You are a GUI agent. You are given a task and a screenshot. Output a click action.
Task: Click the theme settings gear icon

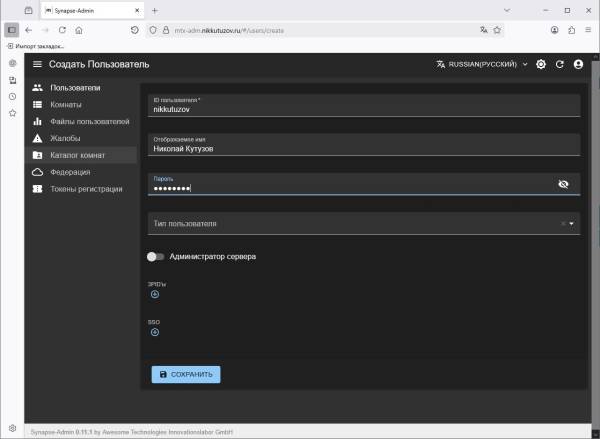pyautogui.click(x=541, y=65)
